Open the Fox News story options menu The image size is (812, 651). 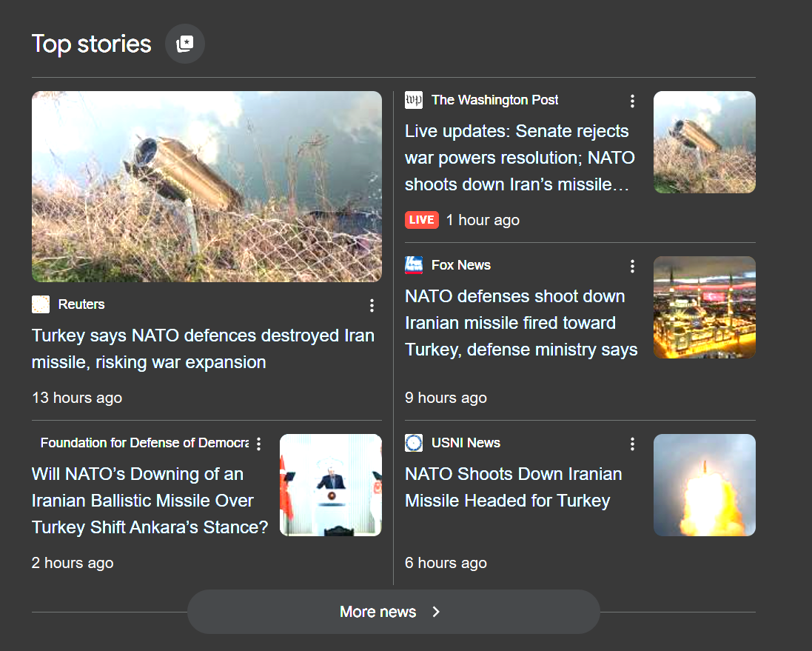tap(632, 267)
